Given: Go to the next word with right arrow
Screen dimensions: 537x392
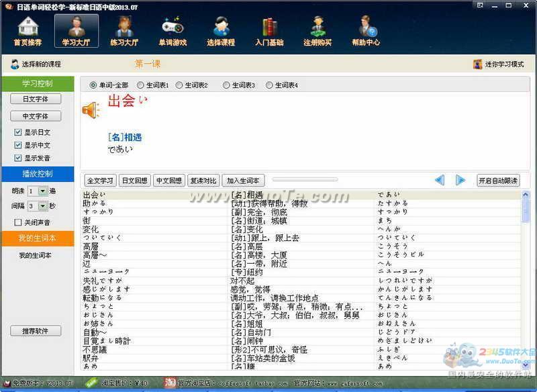Looking at the screenshot, I should pyautogui.click(x=460, y=180).
